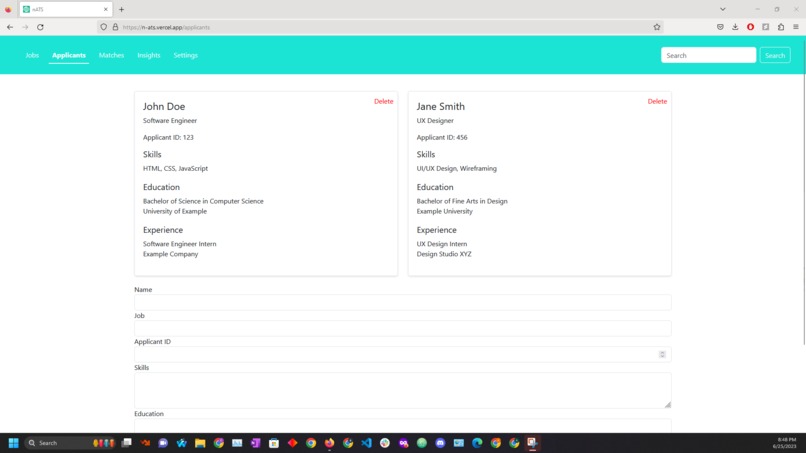Click the address bar URL

coord(166,27)
